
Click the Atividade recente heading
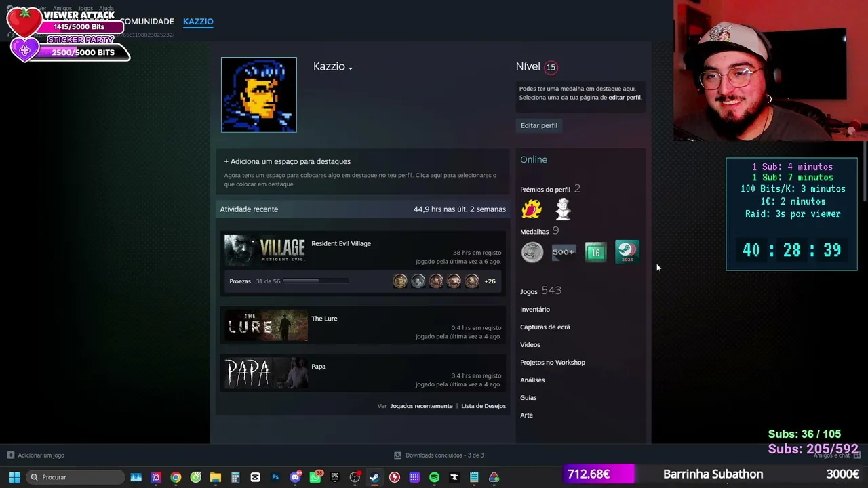[249, 209]
